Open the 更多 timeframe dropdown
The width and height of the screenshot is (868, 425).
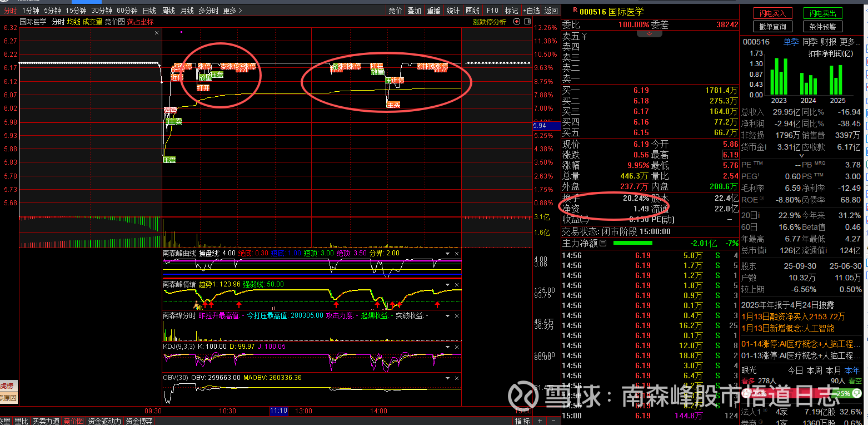click(232, 11)
